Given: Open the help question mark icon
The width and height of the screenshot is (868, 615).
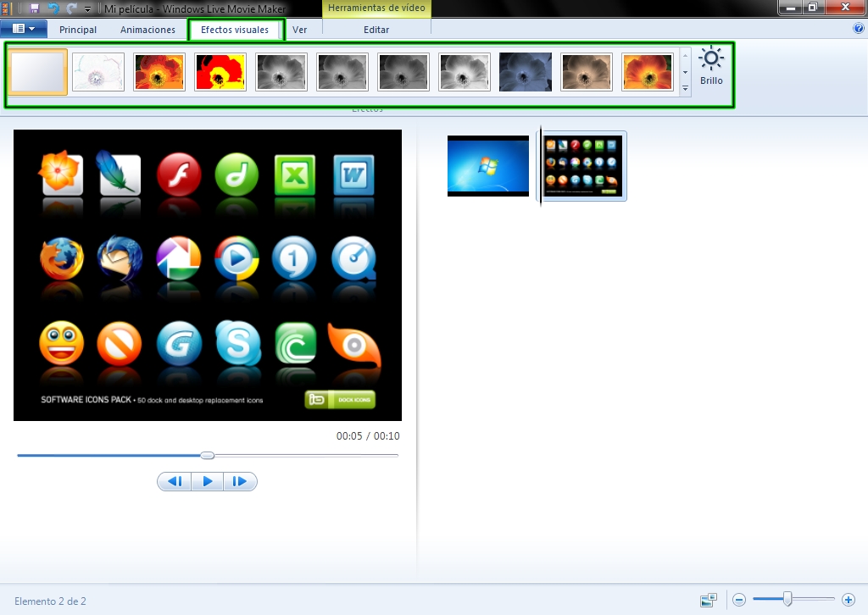Looking at the screenshot, I should 860,29.
